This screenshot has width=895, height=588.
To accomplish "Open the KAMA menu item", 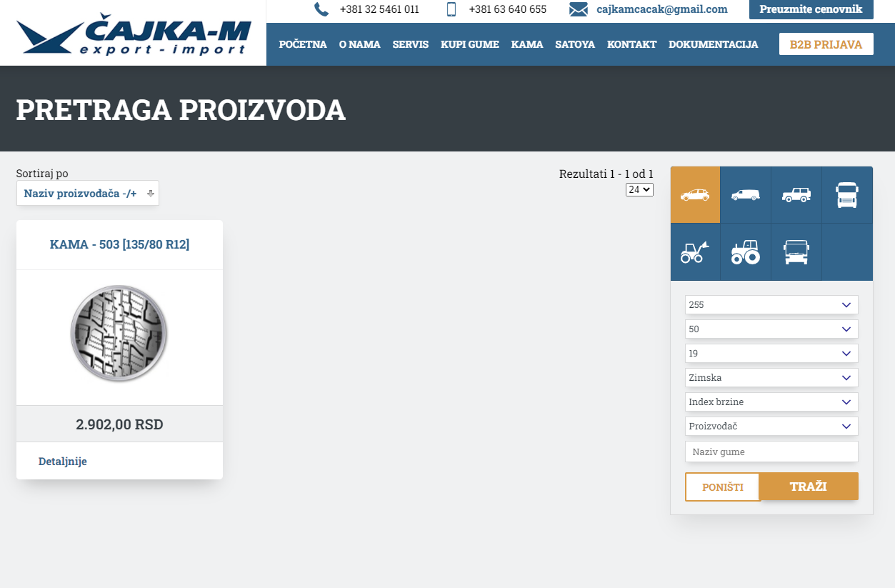I will [x=527, y=44].
